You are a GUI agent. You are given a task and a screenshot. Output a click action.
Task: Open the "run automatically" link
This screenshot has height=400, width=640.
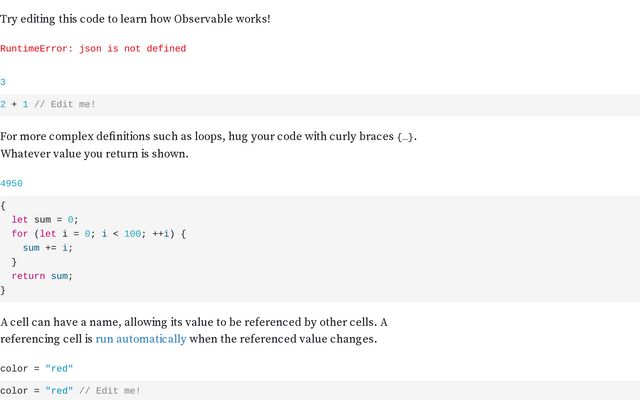pos(141,339)
